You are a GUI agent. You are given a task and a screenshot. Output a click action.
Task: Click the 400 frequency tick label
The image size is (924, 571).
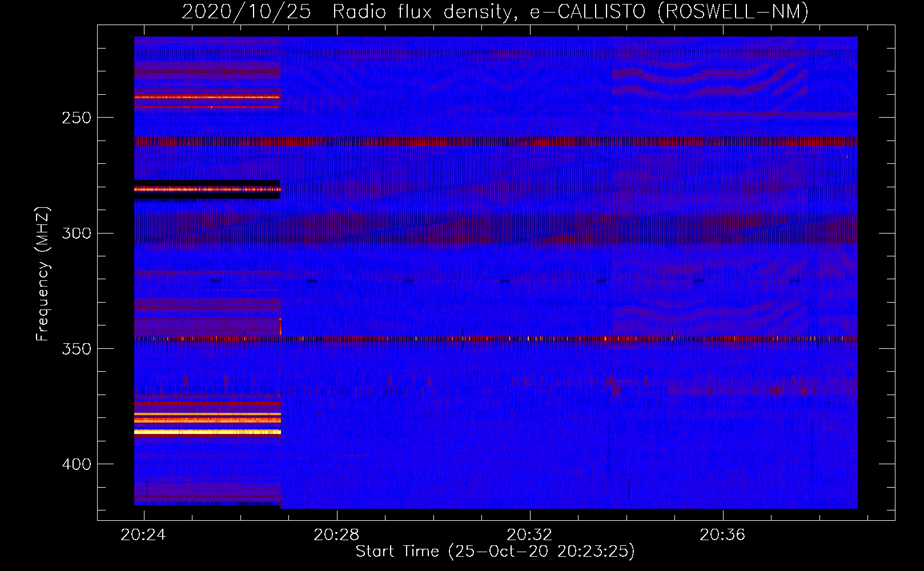click(x=77, y=464)
